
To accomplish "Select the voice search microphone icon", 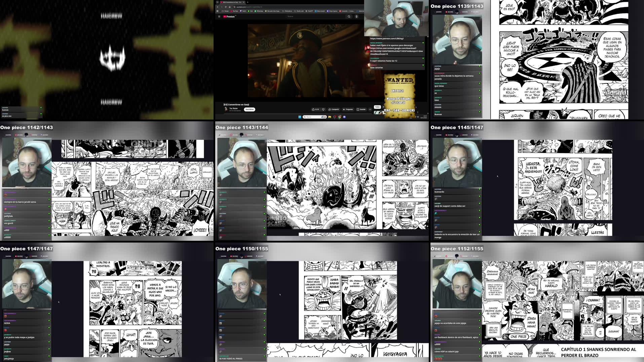I will tap(356, 16).
